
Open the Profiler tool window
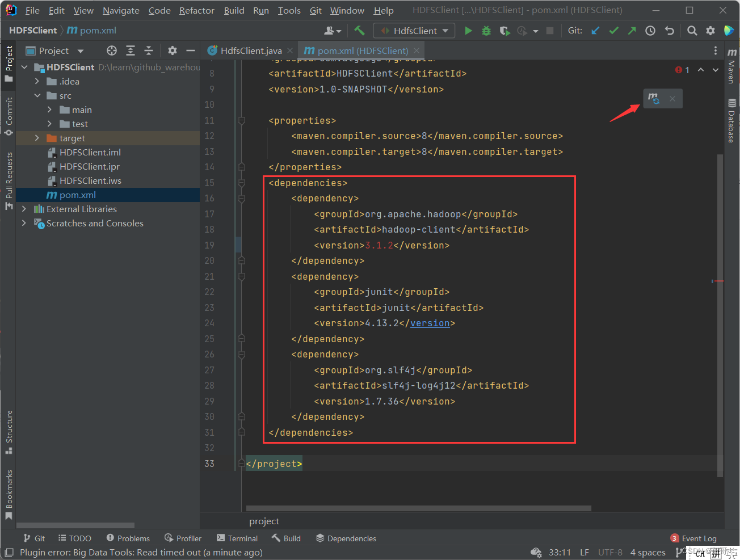coord(183,538)
